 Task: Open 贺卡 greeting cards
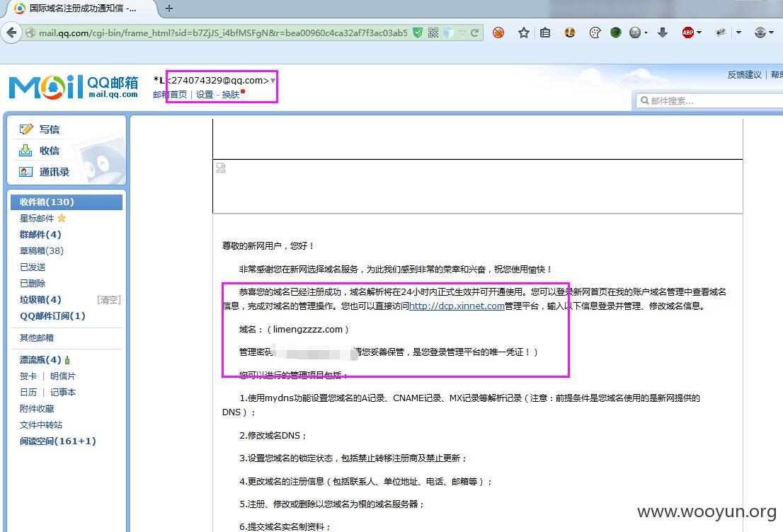point(28,376)
